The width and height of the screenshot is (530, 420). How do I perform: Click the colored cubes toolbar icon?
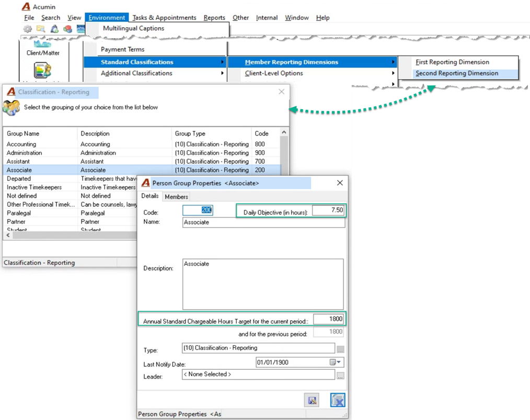coord(67,29)
